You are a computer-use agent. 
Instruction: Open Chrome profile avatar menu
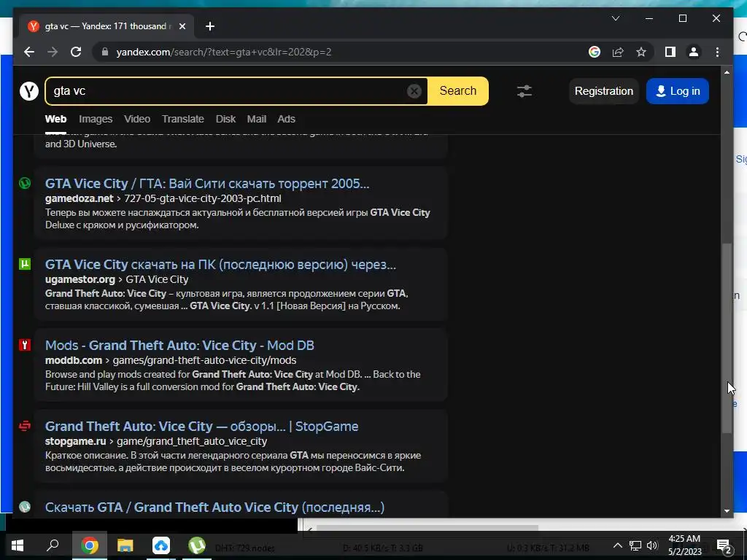click(x=694, y=52)
